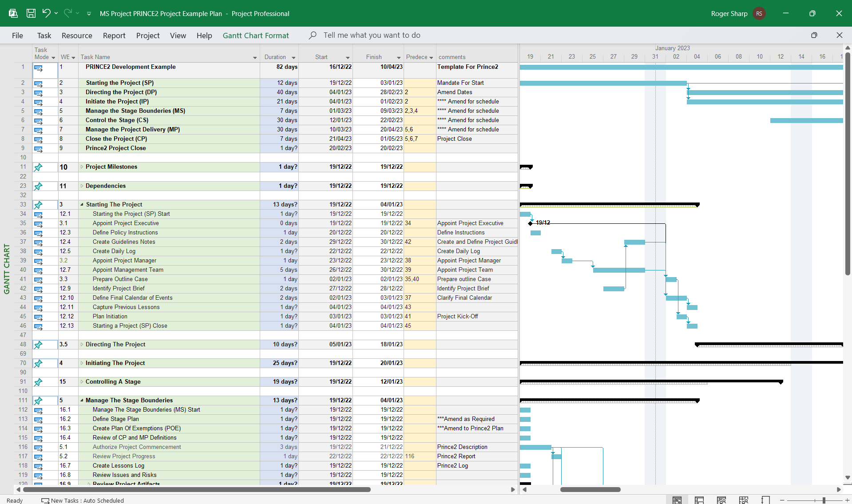The width and height of the screenshot is (852, 504).
Task: Collapse the Manage The Stage Bounderies summary task
Action: click(82, 401)
